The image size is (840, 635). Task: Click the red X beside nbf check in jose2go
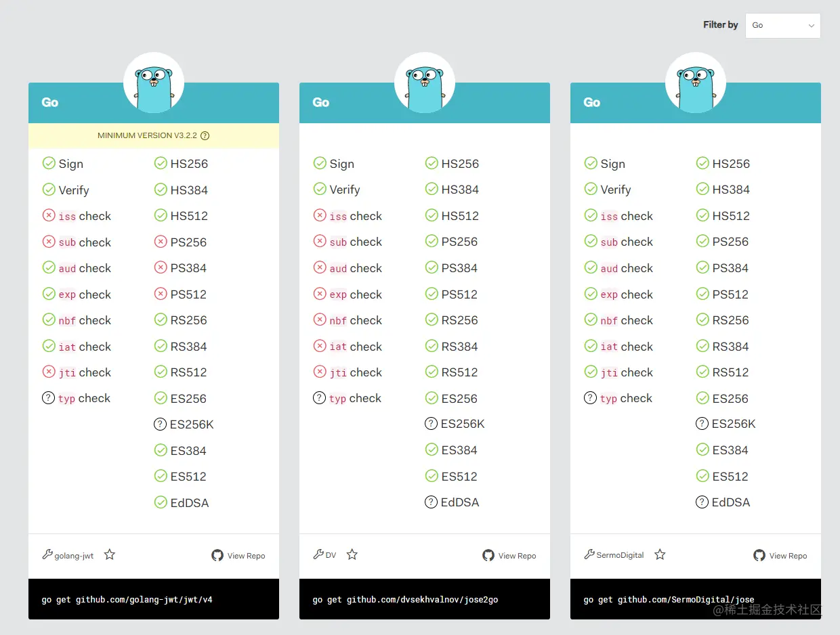(320, 320)
